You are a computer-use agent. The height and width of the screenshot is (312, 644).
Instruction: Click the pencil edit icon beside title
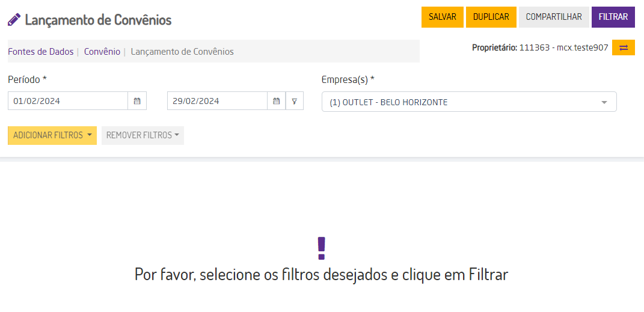(x=14, y=20)
